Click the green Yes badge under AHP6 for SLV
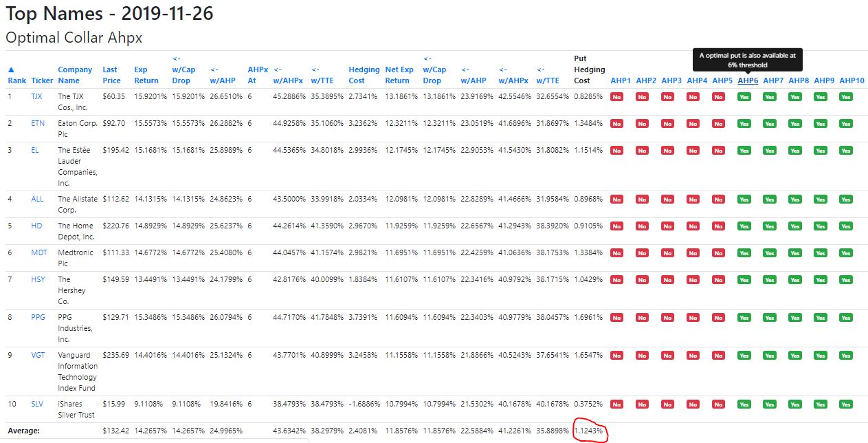The width and height of the screenshot is (868, 443). [x=744, y=404]
